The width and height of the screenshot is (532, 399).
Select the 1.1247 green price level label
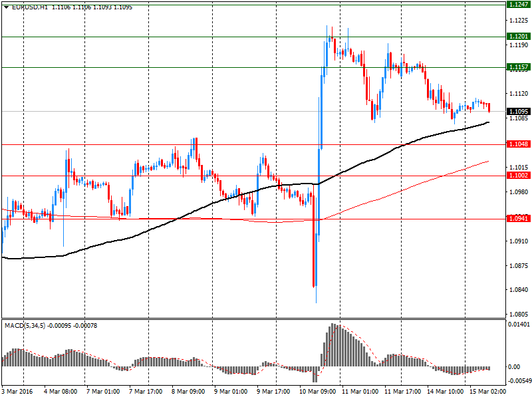[x=519, y=5]
